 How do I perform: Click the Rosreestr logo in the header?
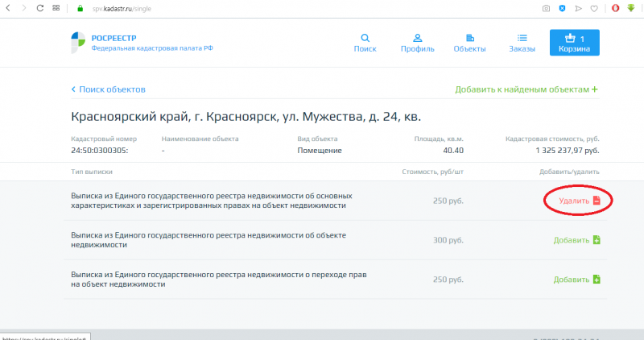[x=77, y=42]
